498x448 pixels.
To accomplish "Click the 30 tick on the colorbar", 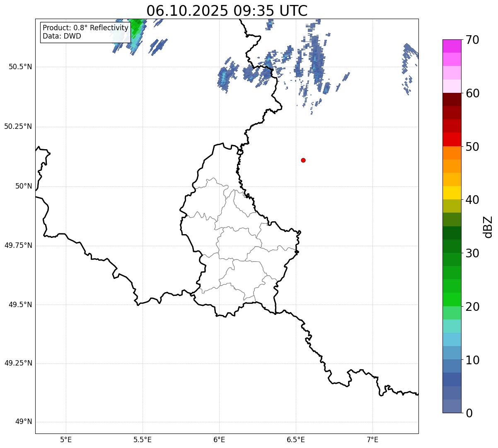I will pyautogui.click(x=472, y=253).
